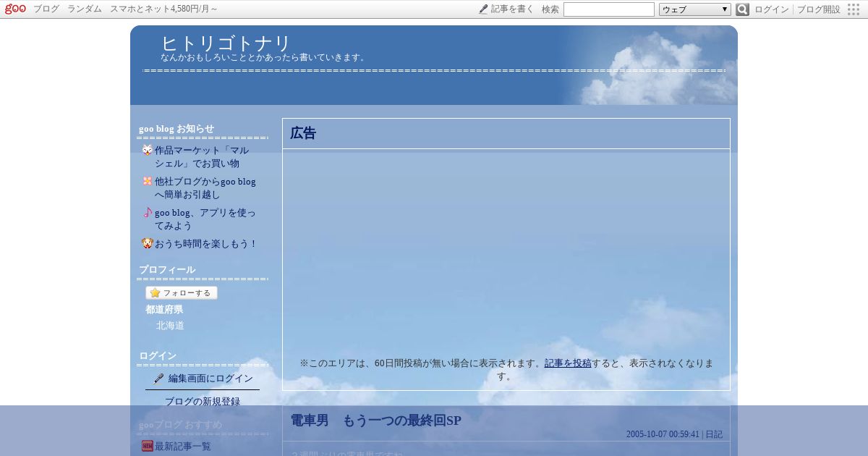Click the ログイン sidebar heading

pyautogui.click(x=158, y=355)
